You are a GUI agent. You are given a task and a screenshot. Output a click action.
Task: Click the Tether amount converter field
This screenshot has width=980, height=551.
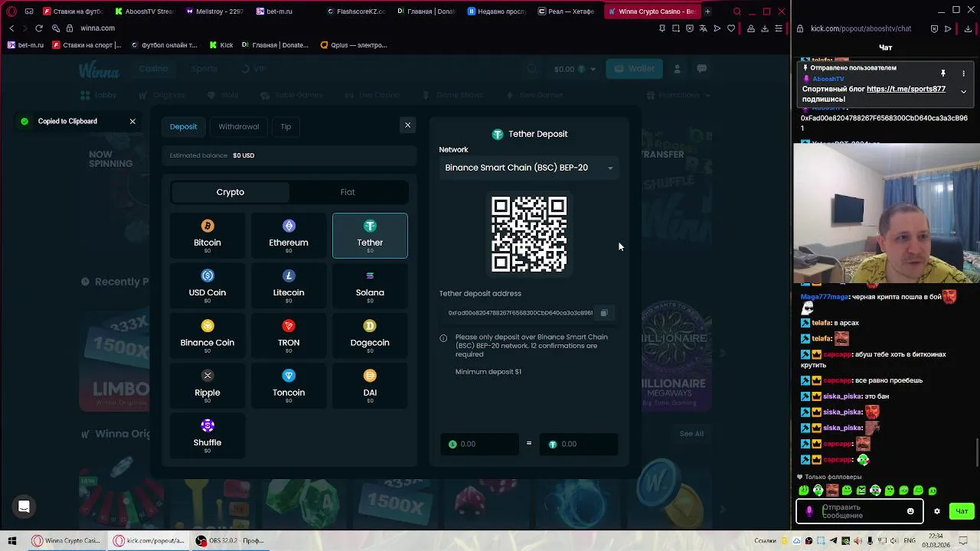click(x=579, y=444)
